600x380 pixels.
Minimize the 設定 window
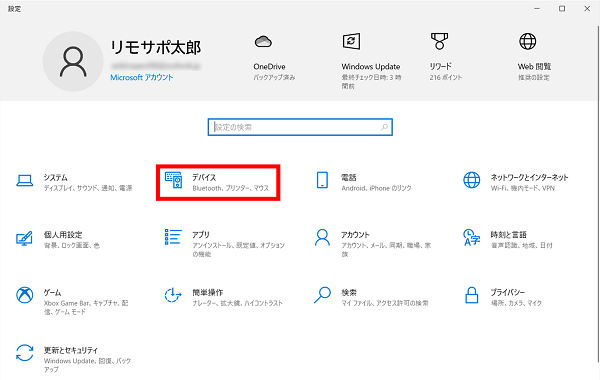tap(537, 8)
